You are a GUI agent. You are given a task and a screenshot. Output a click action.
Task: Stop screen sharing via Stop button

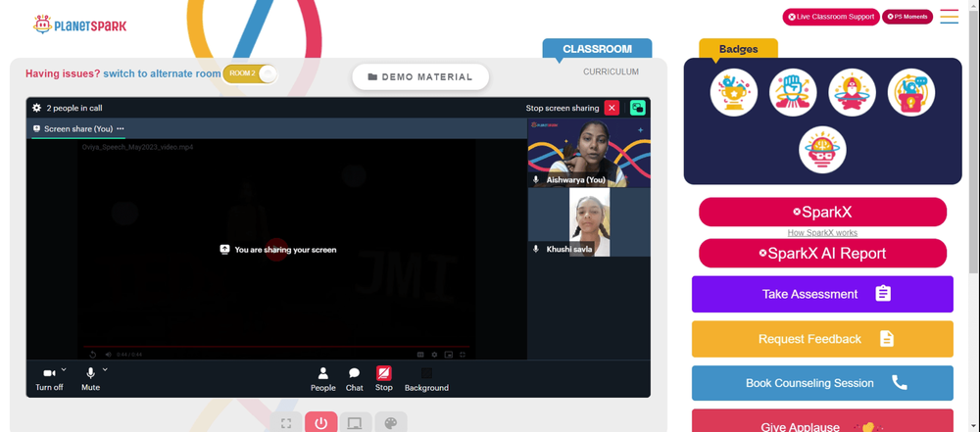[x=384, y=379]
